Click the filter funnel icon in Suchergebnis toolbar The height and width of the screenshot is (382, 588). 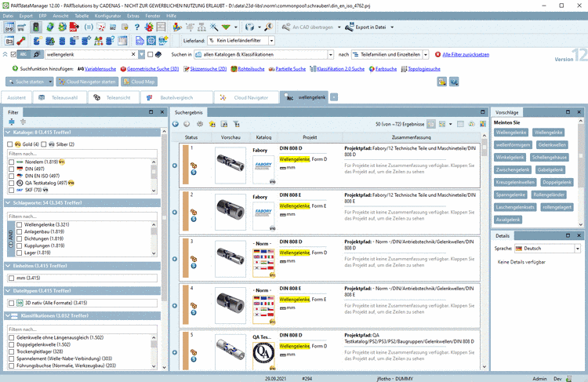[x=236, y=124]
